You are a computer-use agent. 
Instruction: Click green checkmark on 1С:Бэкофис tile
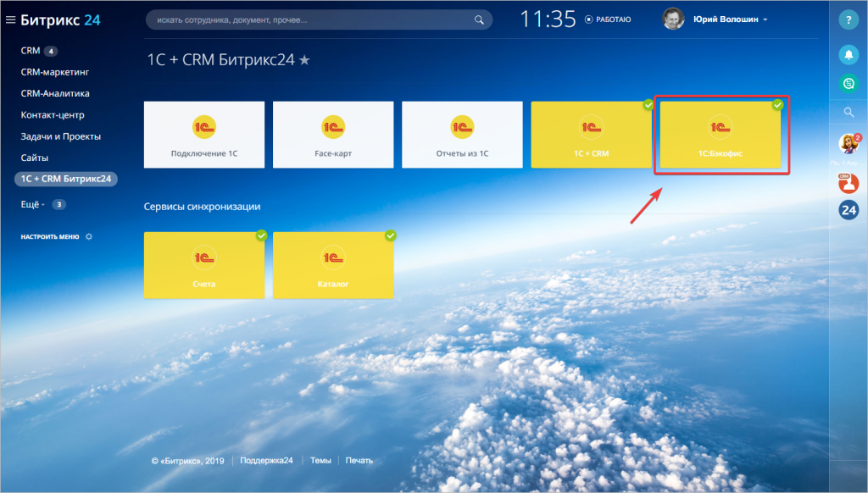coord(778,104)
